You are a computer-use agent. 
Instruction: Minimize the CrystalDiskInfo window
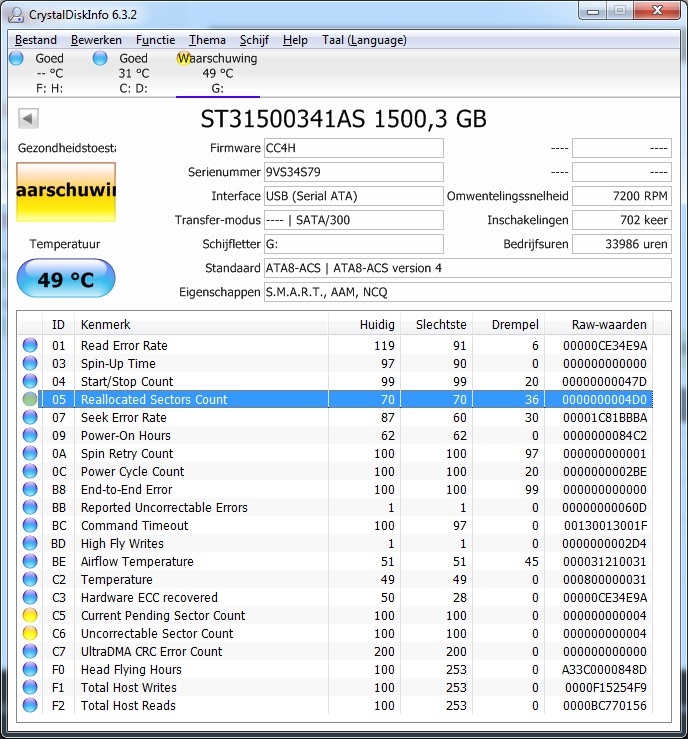(x=593, y=10)
